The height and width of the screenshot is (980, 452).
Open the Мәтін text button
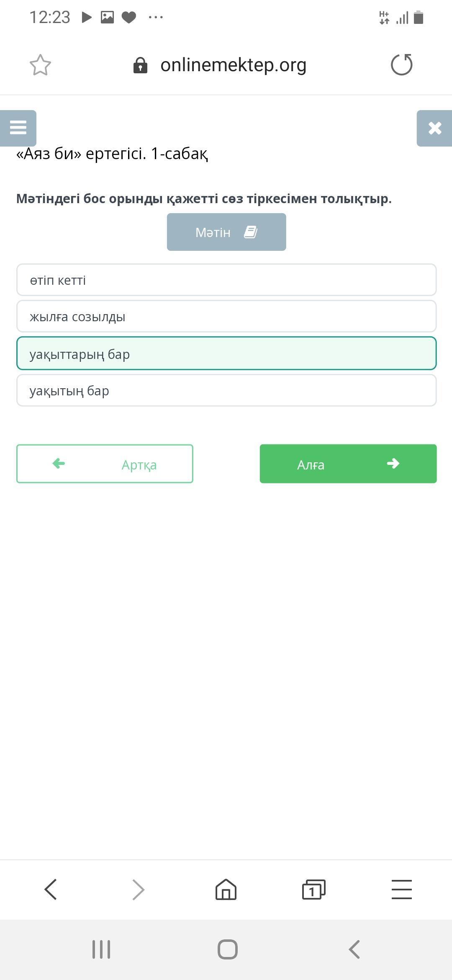point(226,232)
